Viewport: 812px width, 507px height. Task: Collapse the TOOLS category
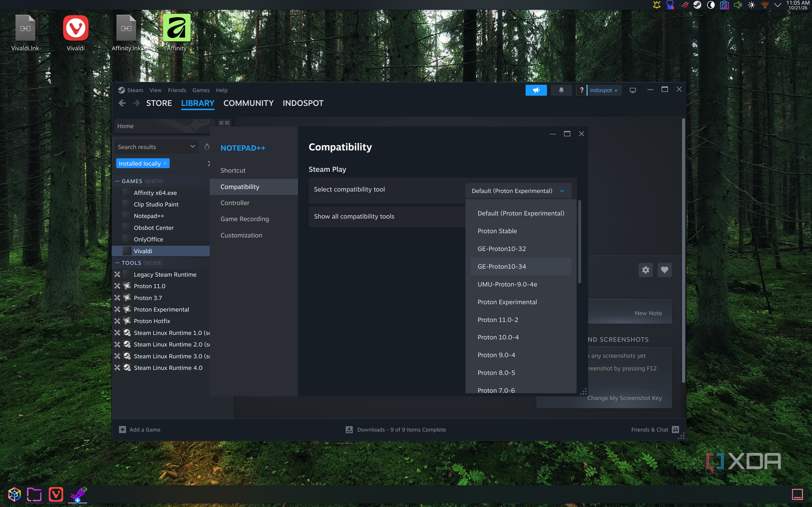(x=117, y=263)
